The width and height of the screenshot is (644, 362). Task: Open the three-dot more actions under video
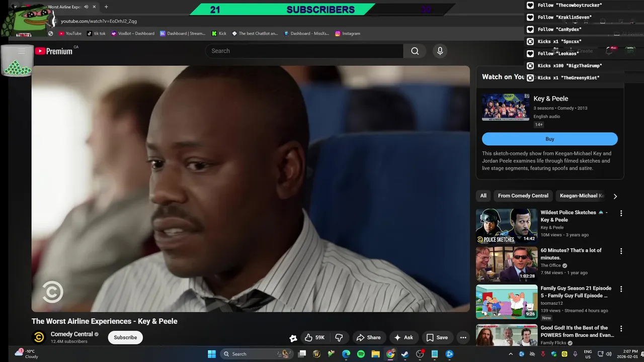[x=463, y=337]
